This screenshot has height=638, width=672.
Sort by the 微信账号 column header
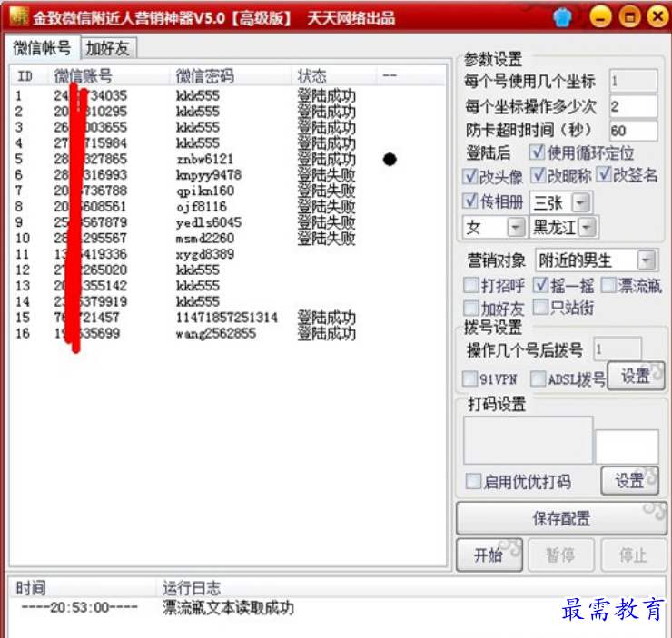point(108,76)
